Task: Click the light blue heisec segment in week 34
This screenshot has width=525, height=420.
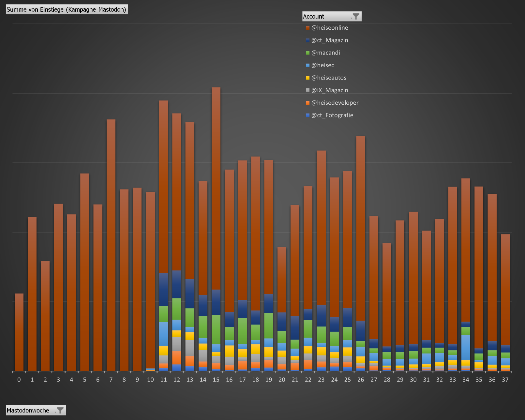Action: pyautogui.click(x=466, y=347)
